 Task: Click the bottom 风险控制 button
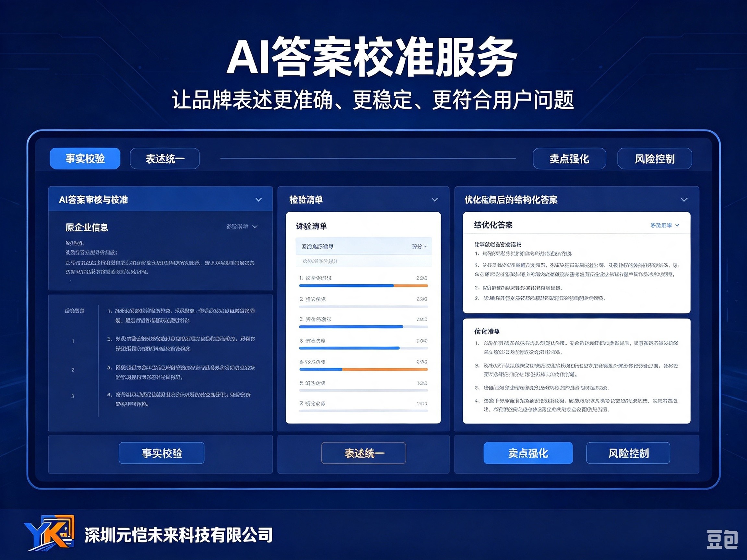[x=628, y=453]
